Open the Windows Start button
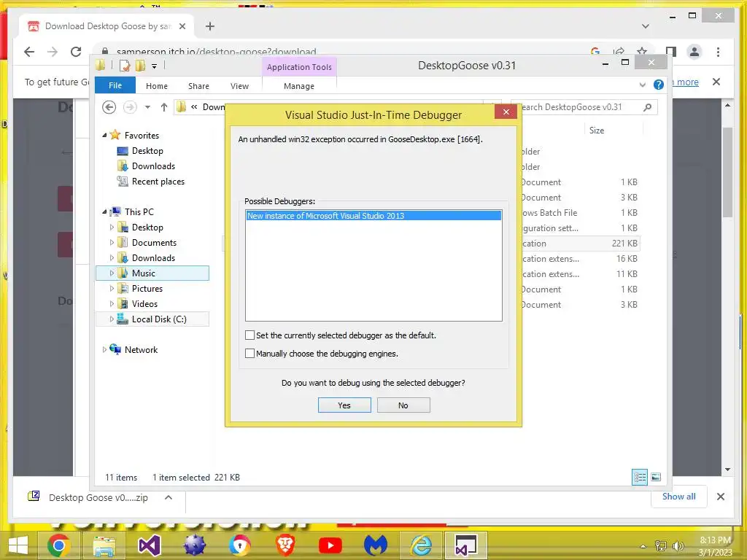 (x=18, y=545)
